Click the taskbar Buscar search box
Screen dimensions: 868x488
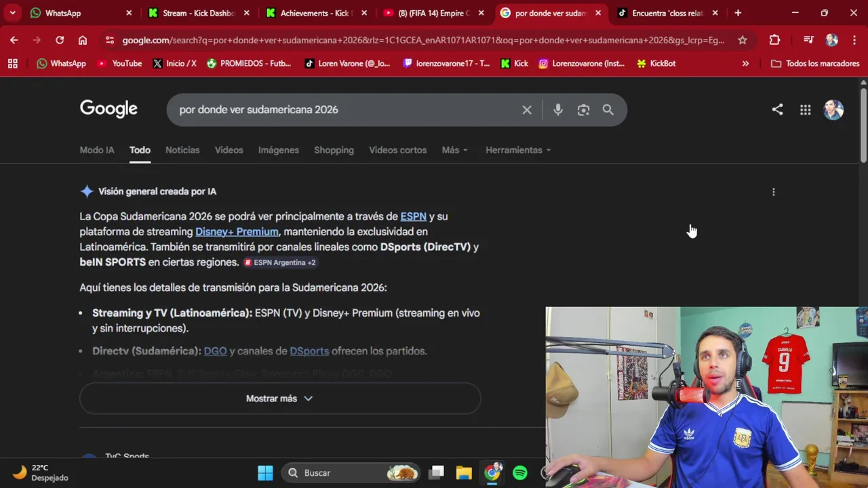point(350,472)
